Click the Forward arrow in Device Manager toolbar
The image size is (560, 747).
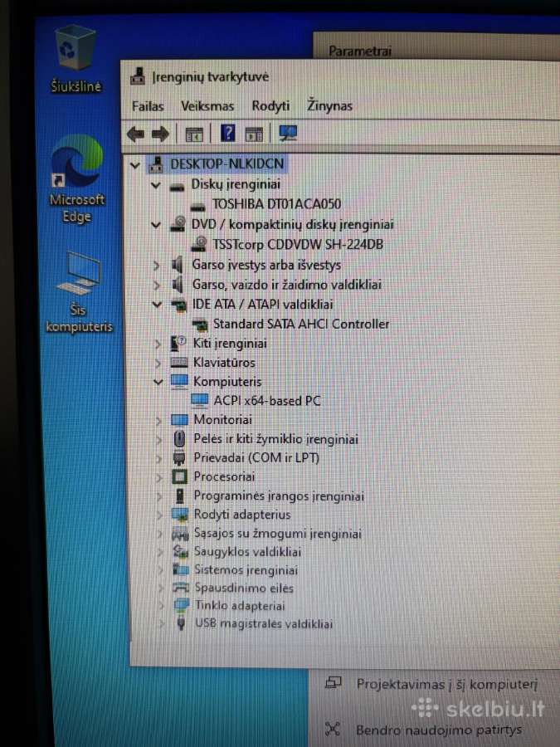pos(160,134)
